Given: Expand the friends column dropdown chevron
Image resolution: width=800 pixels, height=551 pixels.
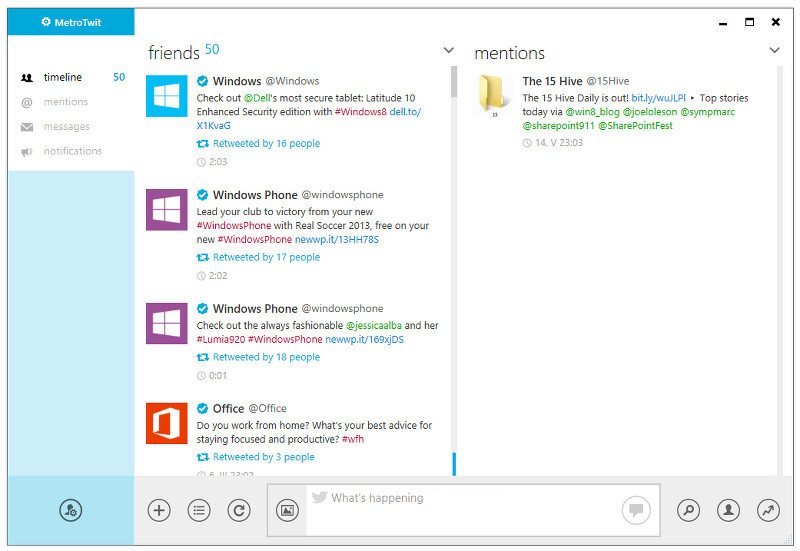Looking at the screenshot, I should [x=448, y=50].
